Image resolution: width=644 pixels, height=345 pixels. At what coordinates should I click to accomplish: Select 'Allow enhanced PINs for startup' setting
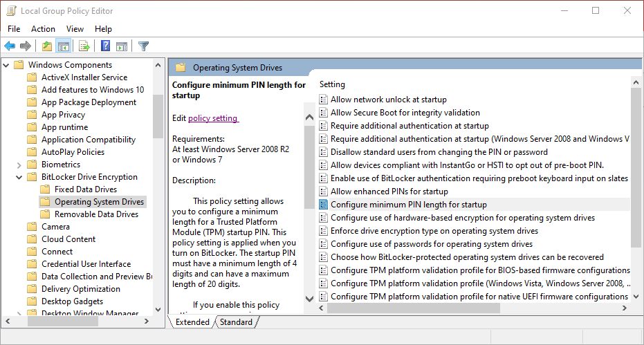389,192
